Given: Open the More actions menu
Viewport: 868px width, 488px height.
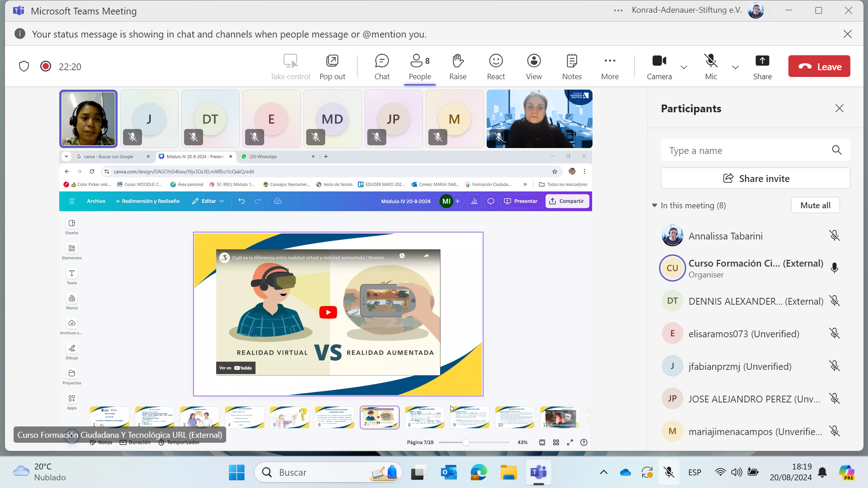Looking at the screenshot, I should point(610,66).
